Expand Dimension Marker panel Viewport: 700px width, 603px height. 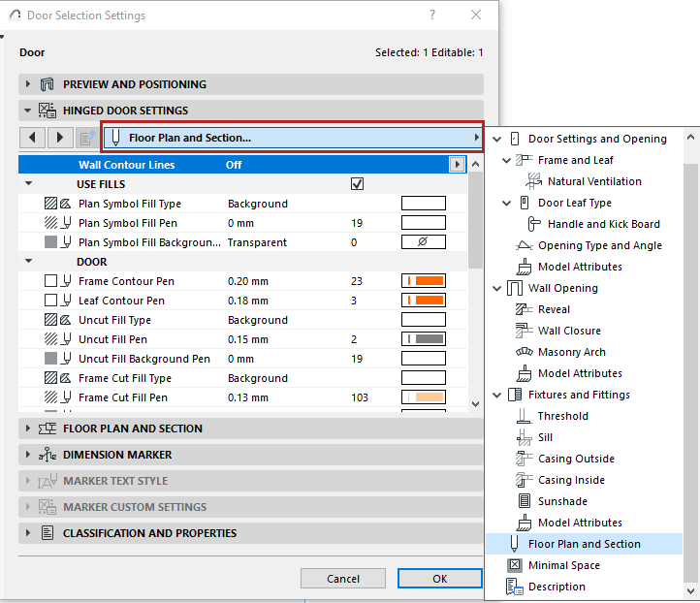click(x=28, y=455)
